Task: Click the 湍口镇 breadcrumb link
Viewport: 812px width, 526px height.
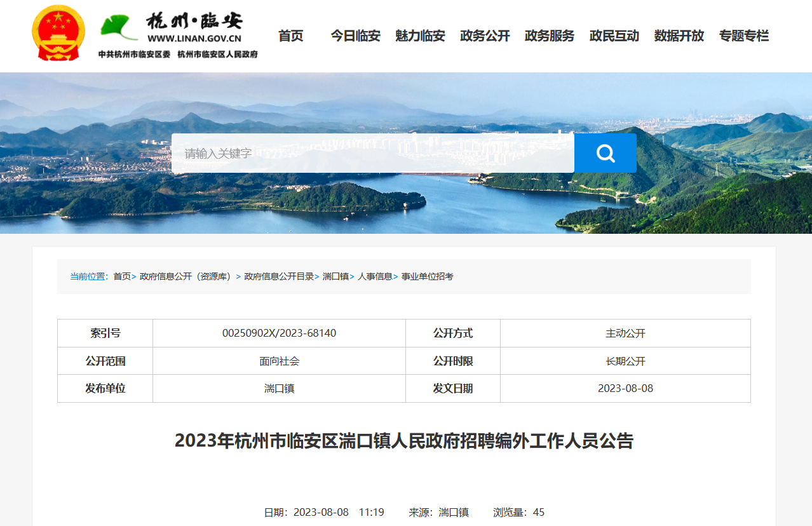Action: click(335, 277)
